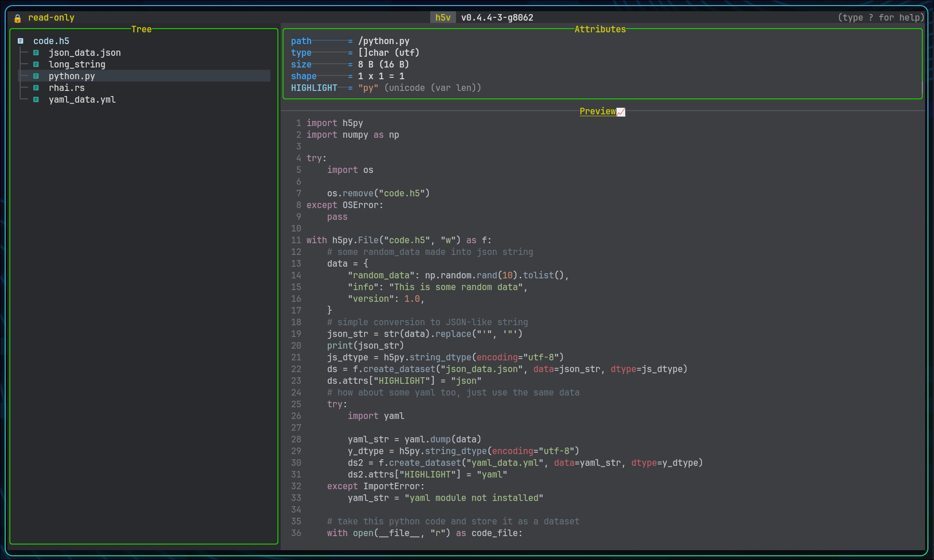Click the []char (utf) type value

(x=389, y=52)
